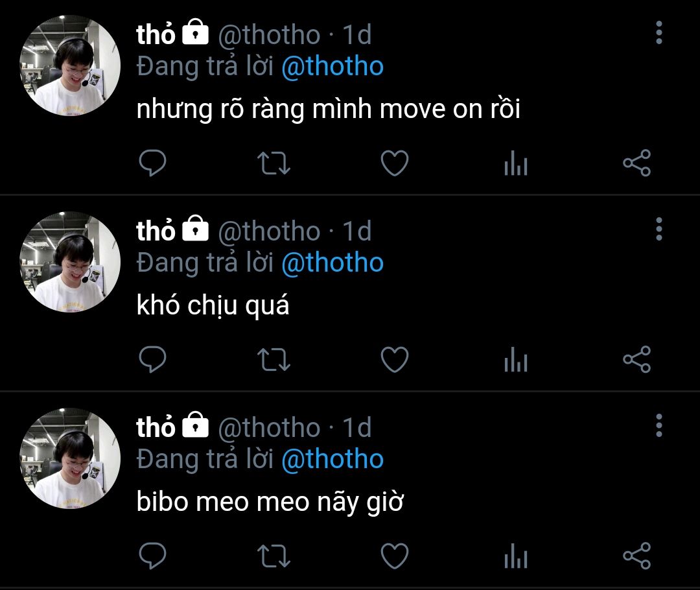Image resolution: width=700 pixels, height=590 pixels.
Task: Open the profile picture on the "bibo meo meo" tweet
Action: click(70, 458)
